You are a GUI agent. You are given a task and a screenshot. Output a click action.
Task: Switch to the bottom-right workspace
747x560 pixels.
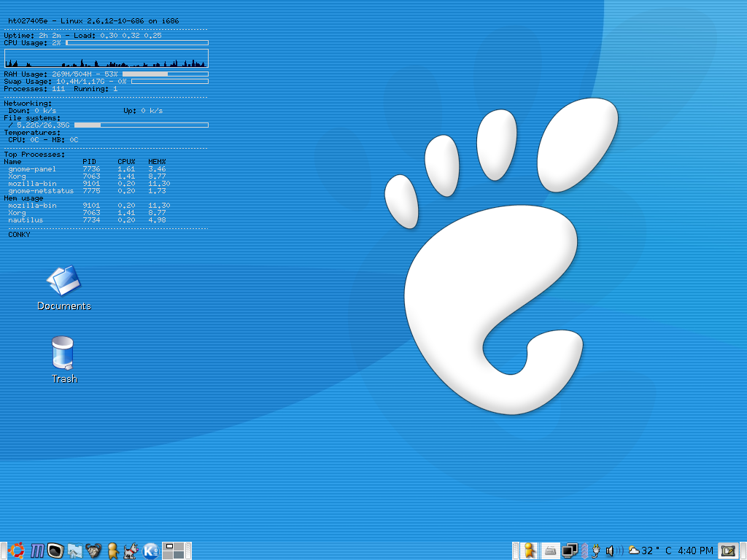coord(179,555)
